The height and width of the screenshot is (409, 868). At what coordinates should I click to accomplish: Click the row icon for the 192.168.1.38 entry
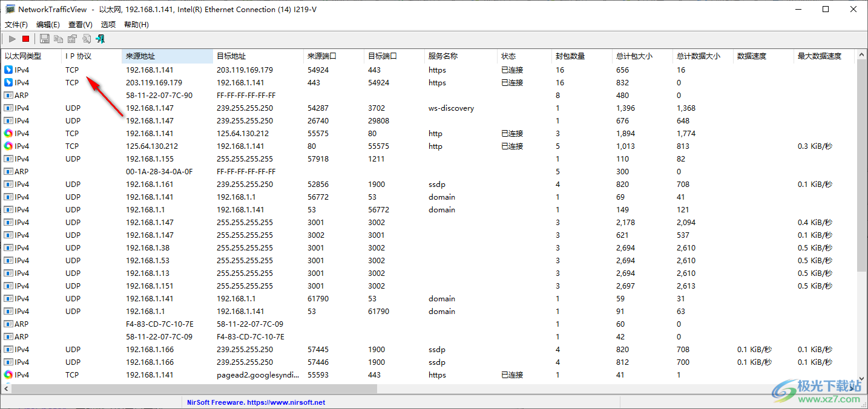tap(8, 247)
